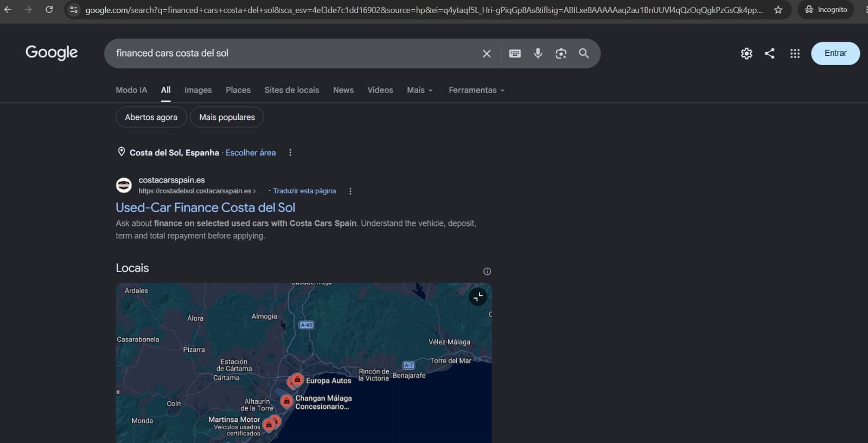Expand the Mais dropdown menu

pos(419,90)
